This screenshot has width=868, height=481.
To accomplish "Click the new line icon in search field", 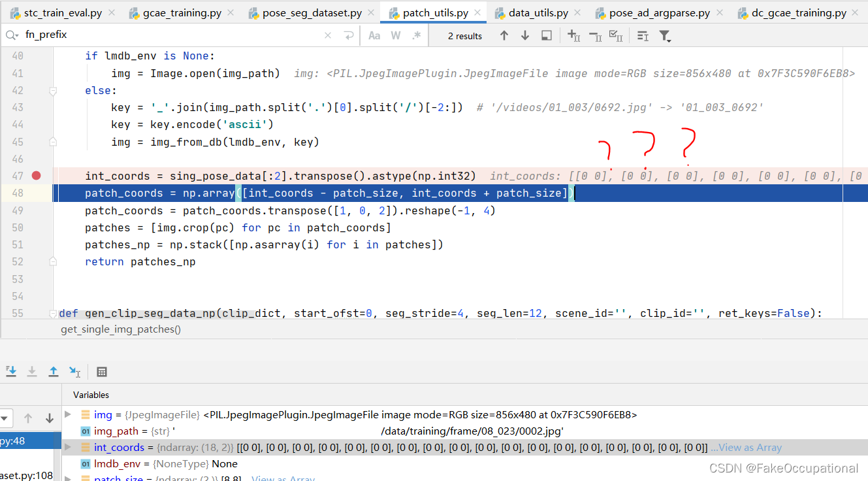I will click(x=349, y=36).
